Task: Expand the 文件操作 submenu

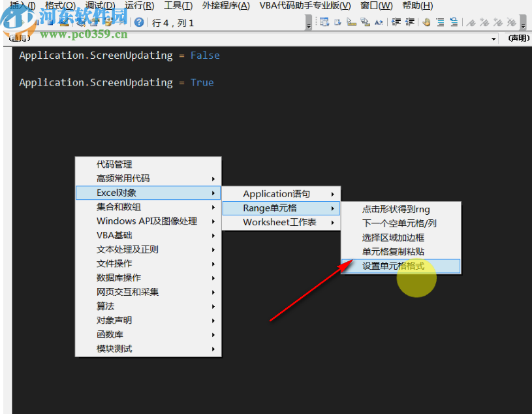Action: point(148,264)
